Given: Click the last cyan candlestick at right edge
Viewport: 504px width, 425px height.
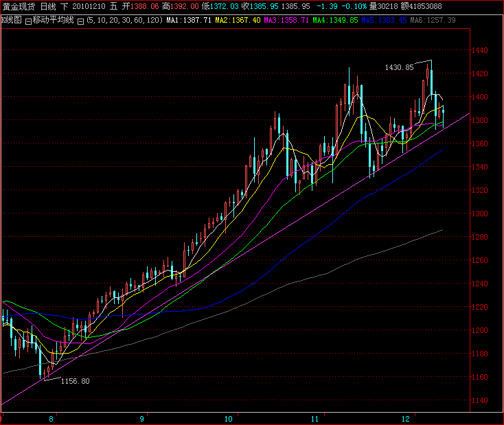Looking at the screenshot, I should tap(444, 117).
